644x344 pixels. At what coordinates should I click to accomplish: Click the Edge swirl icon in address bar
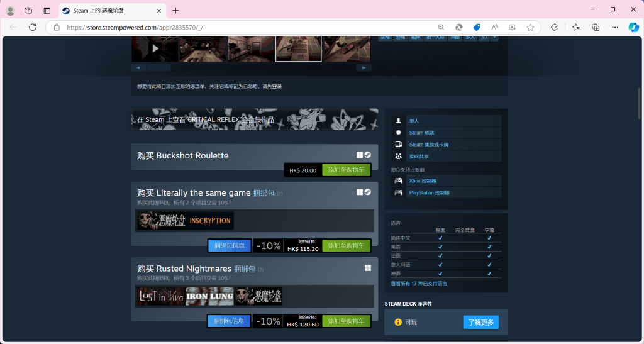pos(459,28)
